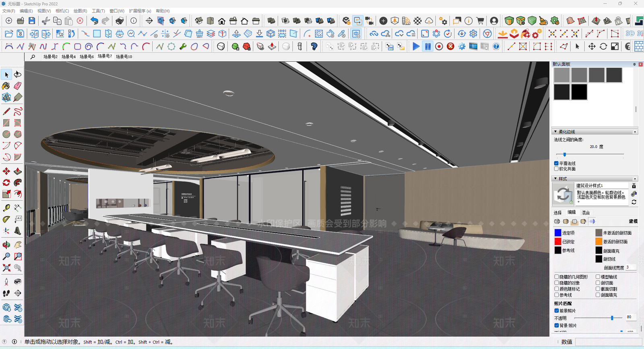The height and width of the screenshot is (349, 644).
Task: Click the style name field 建筑设计样式1
Action: (602, 186)
